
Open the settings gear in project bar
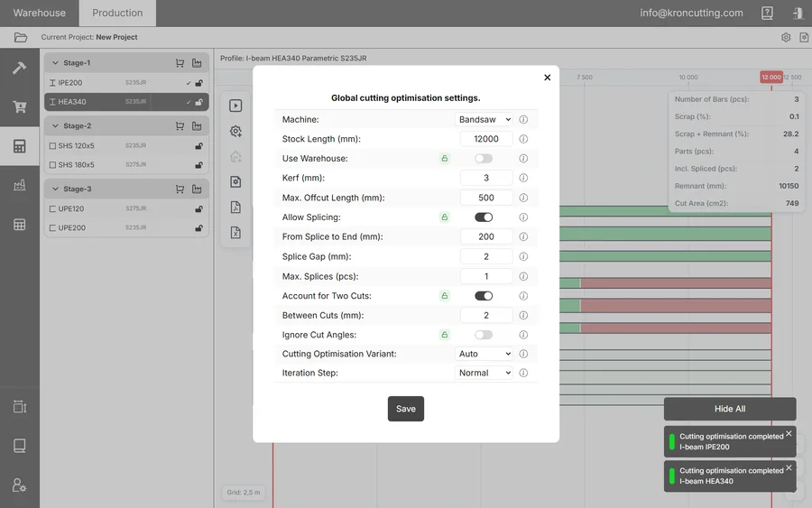(786, 37)
